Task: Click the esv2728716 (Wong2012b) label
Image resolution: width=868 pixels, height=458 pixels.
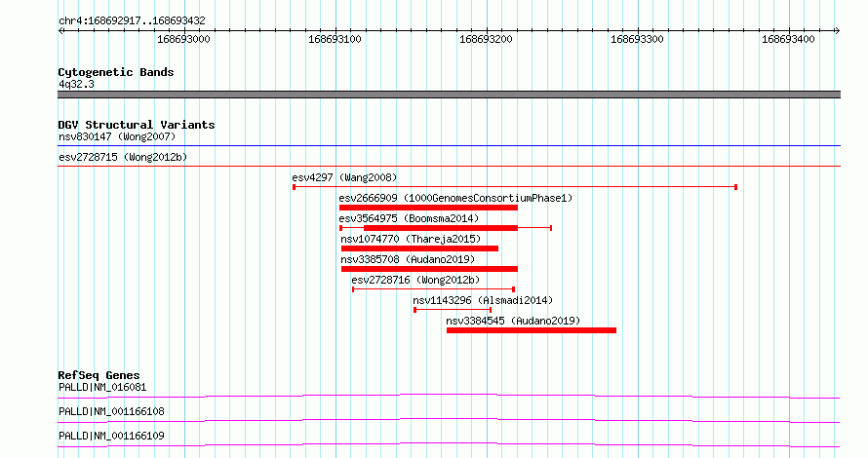Action: 415,280
